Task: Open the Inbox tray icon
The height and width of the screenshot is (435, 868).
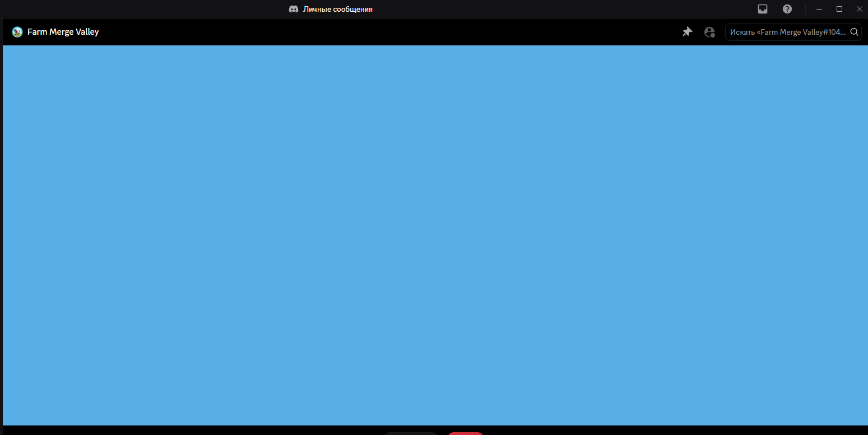Action: (763, 9)
